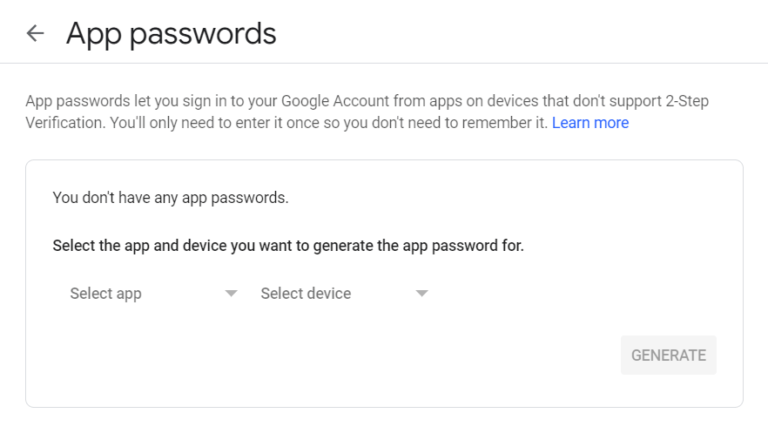This screenshot has width=768, height=447.
Task: Click the "Select app" placeholder text
Action: tap(106, 294)
